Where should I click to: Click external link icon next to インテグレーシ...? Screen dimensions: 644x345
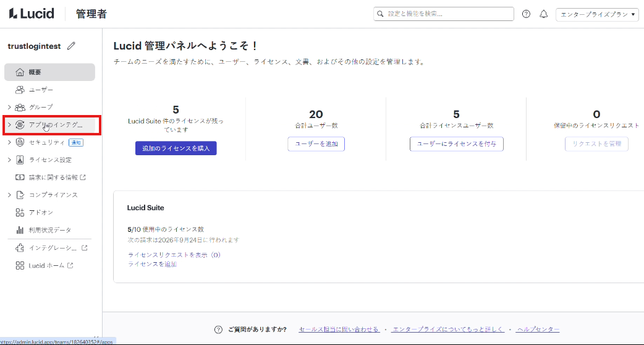(85, 248)
